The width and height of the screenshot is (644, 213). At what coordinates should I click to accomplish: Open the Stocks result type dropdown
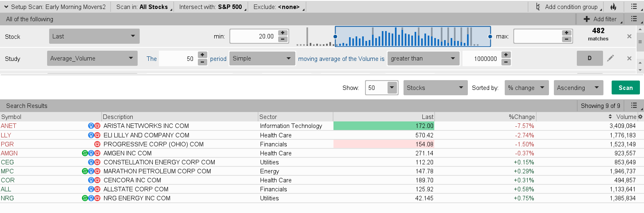pyautogui.click(x=435, y=88)
